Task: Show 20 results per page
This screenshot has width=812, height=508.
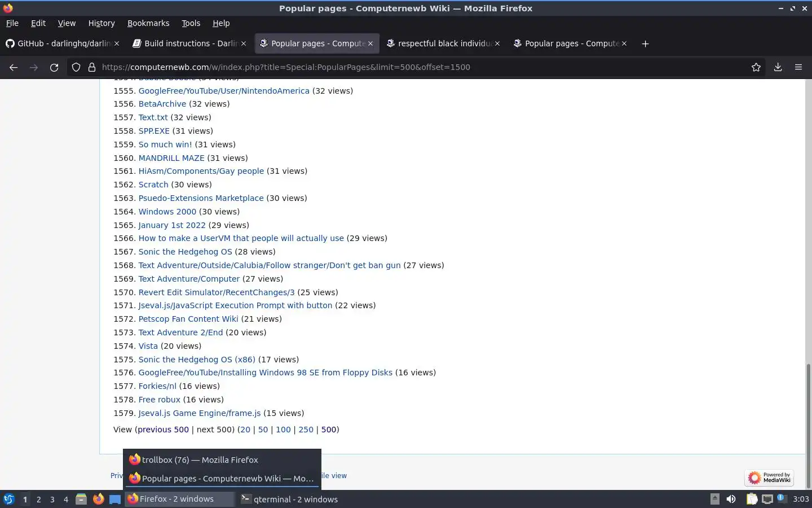Action: click(x=245, y=430)
